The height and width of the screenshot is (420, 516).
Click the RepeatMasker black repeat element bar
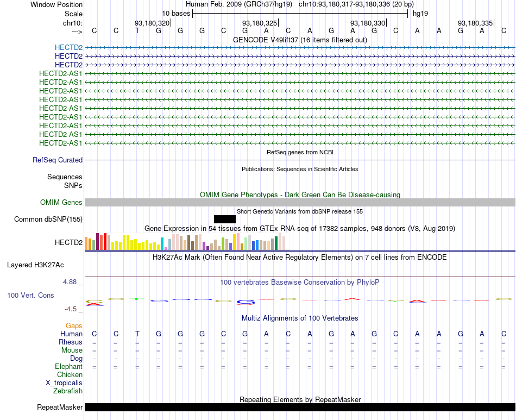coord(300,407)
